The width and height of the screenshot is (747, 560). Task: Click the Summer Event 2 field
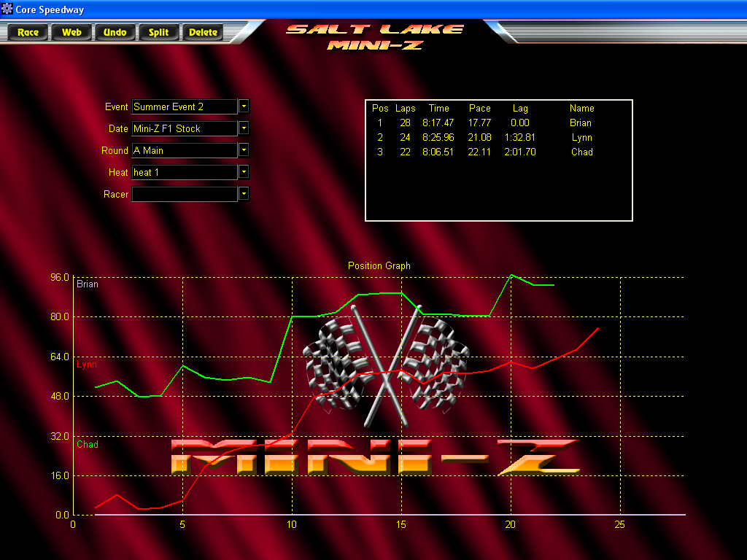pyautogui.click(x=185, y=106)
